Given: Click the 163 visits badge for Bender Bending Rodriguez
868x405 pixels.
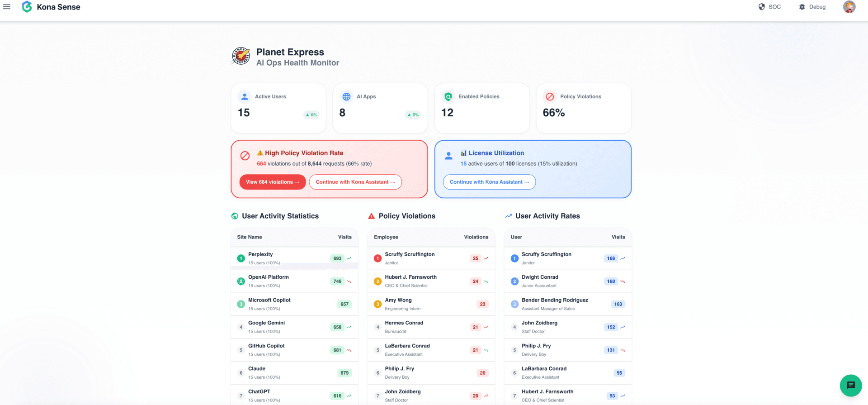Looking at the screenshot, I should coord(618,304).
